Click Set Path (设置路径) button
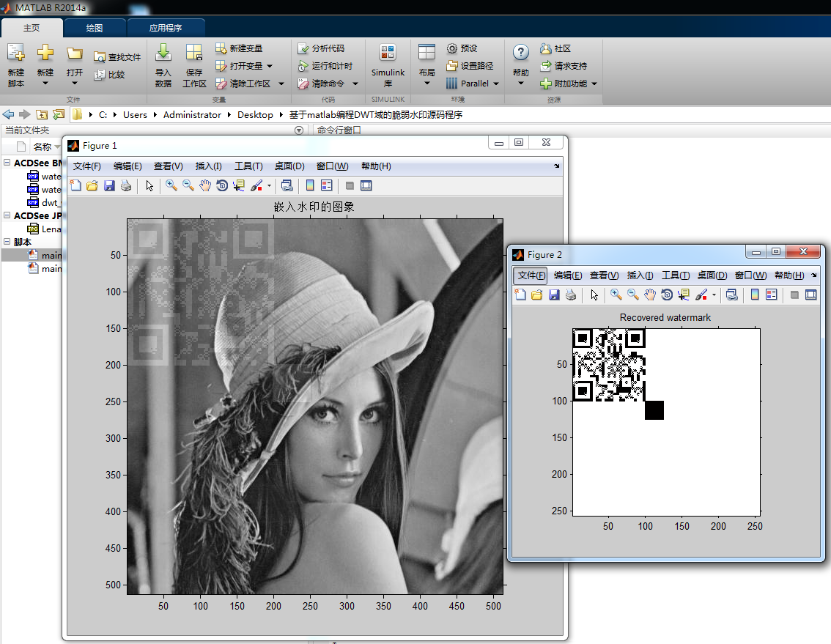The height and width of the screenshot is (644, 831). [470, 66]
